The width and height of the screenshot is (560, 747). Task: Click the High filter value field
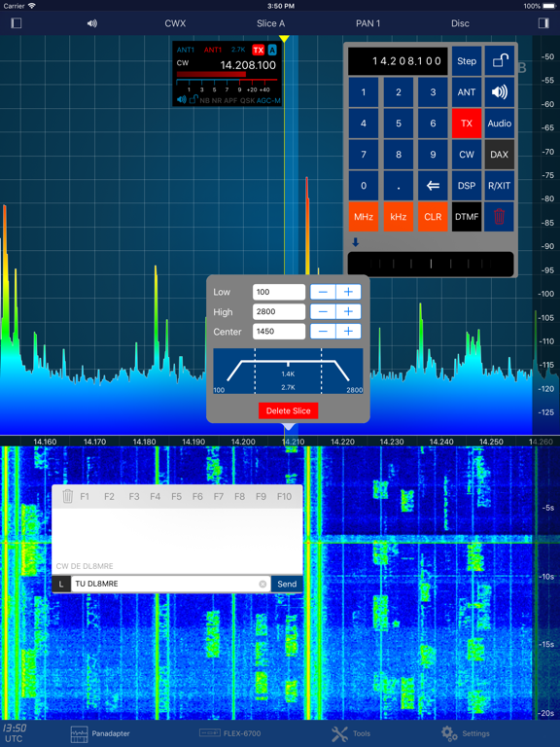click(x=279, y=311)
